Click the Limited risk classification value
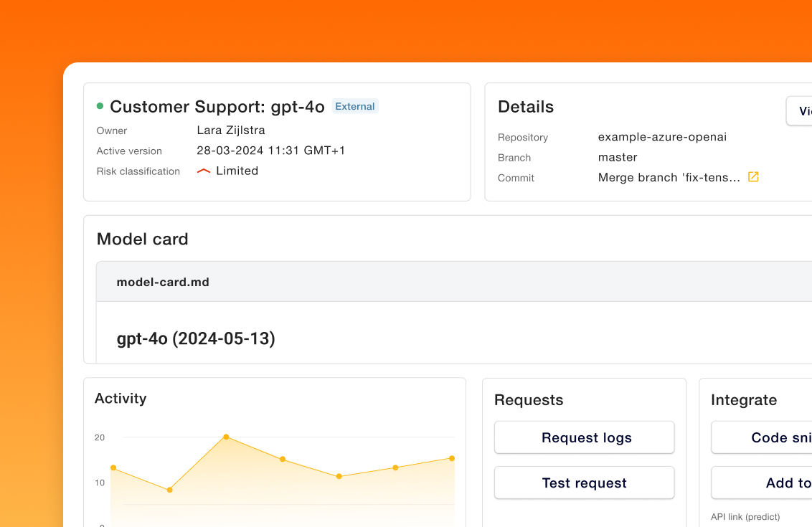This screenshot has height=527, width=812. coord(237,171)
